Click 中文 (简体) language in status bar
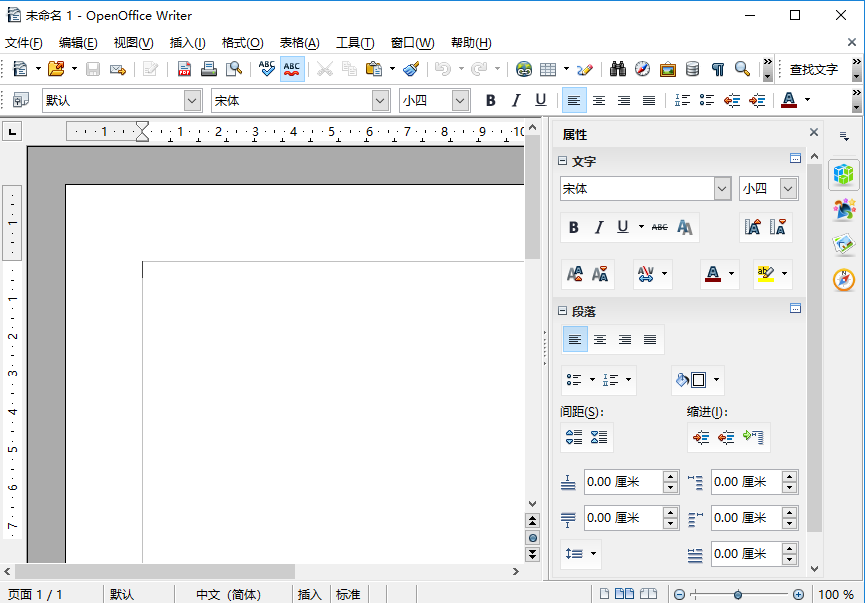 click(228, 594)
